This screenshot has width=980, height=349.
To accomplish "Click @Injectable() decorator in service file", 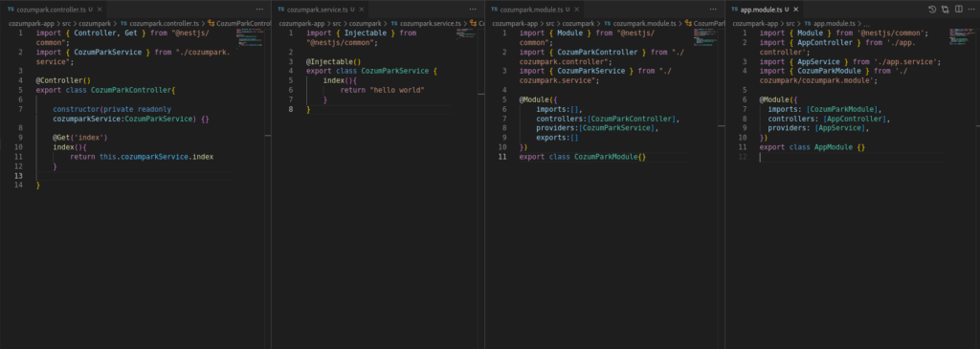I will tap(334, 62).
